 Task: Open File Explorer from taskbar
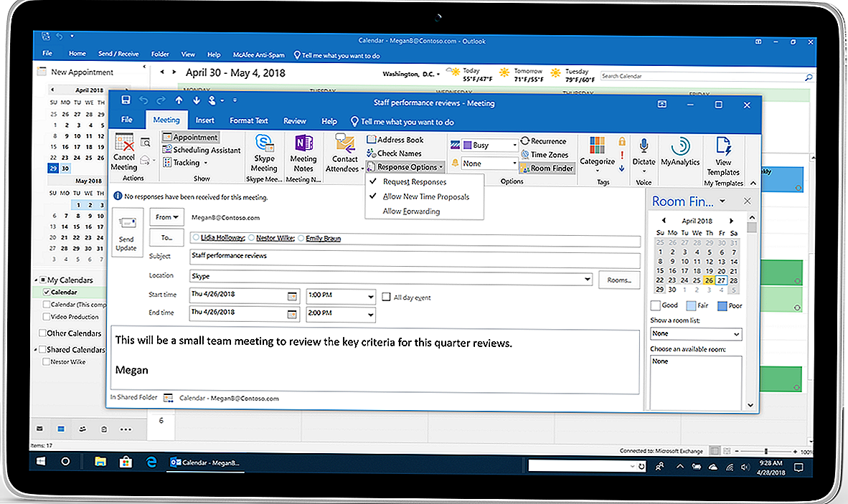(x=100, y=462)
